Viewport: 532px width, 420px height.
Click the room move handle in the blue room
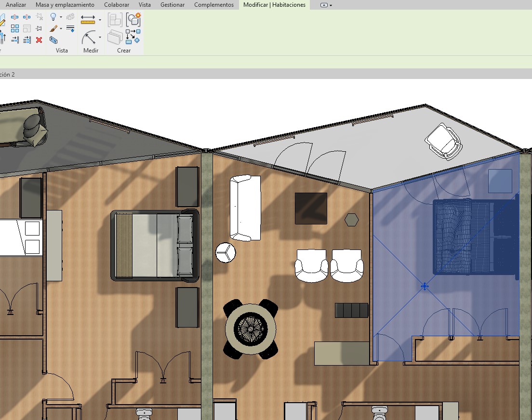coord(425,287)
